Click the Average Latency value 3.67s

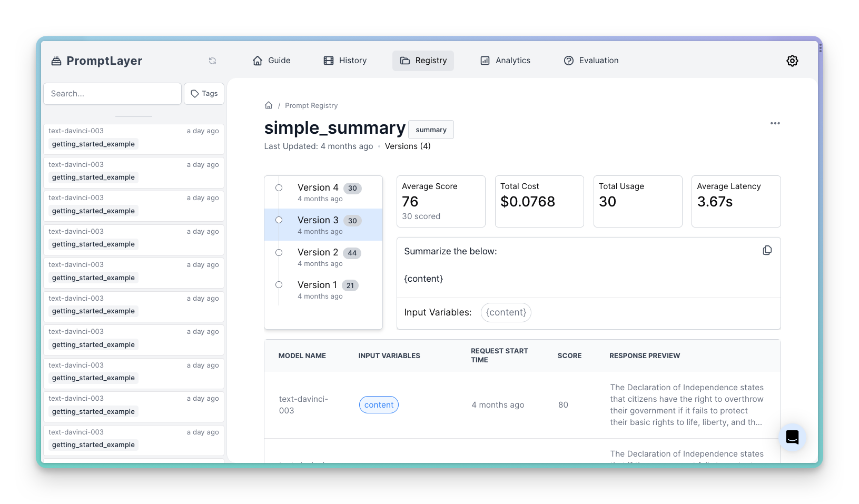[x=715, y=202]
